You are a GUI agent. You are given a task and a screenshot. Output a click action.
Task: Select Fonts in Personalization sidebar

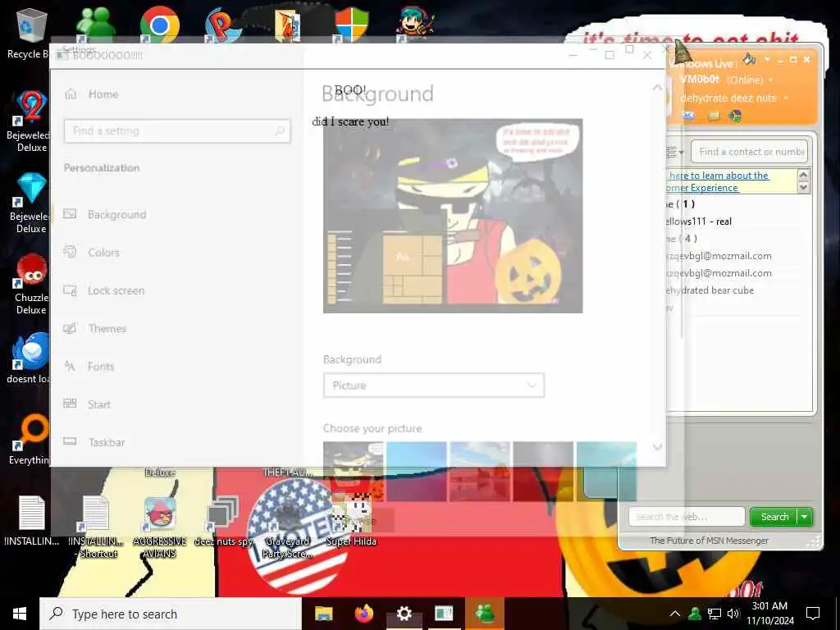177,367
